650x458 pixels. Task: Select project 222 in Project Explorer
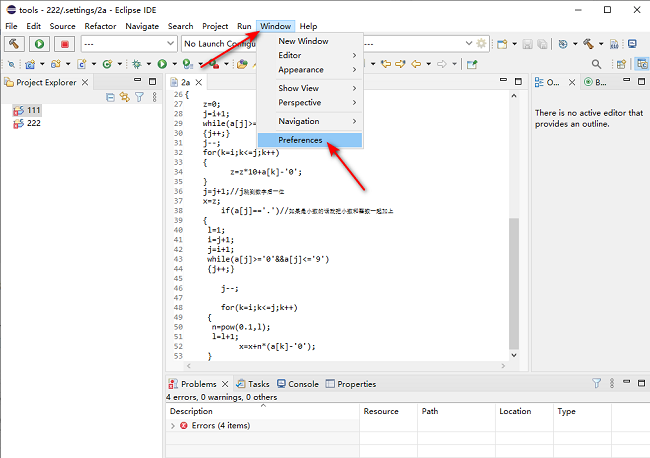(33, 122)
